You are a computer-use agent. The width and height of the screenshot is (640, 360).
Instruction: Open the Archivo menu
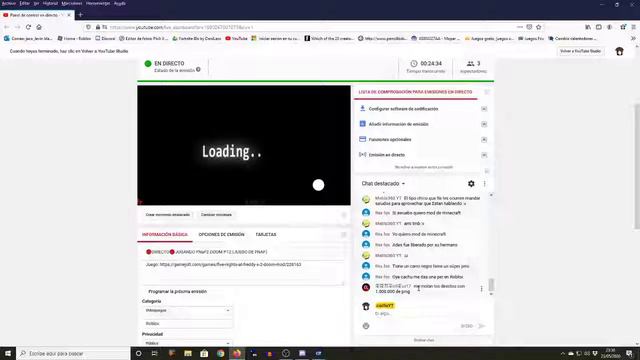[x=9, y=3]
